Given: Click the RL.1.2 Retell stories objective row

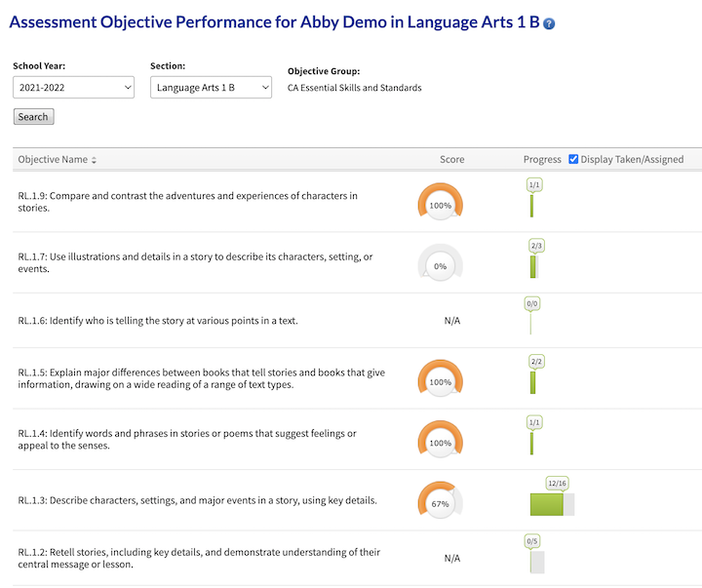Looking at the screenshot, I should pos(199,558).
